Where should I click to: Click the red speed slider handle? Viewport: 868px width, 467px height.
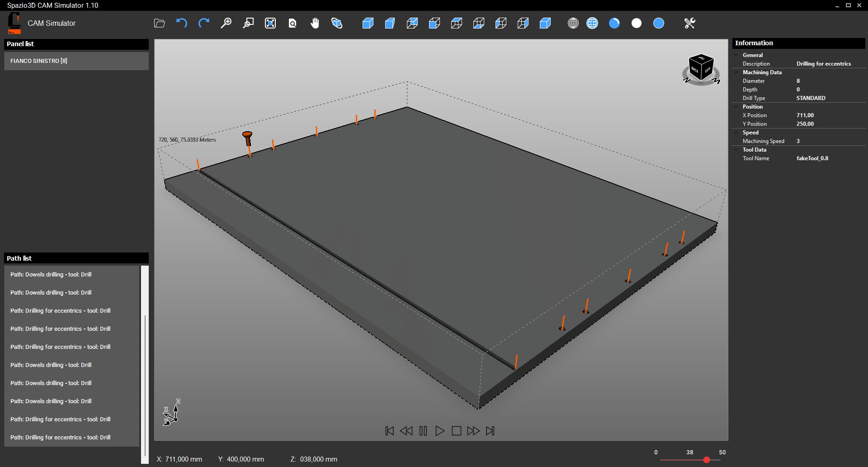point(706,460)
